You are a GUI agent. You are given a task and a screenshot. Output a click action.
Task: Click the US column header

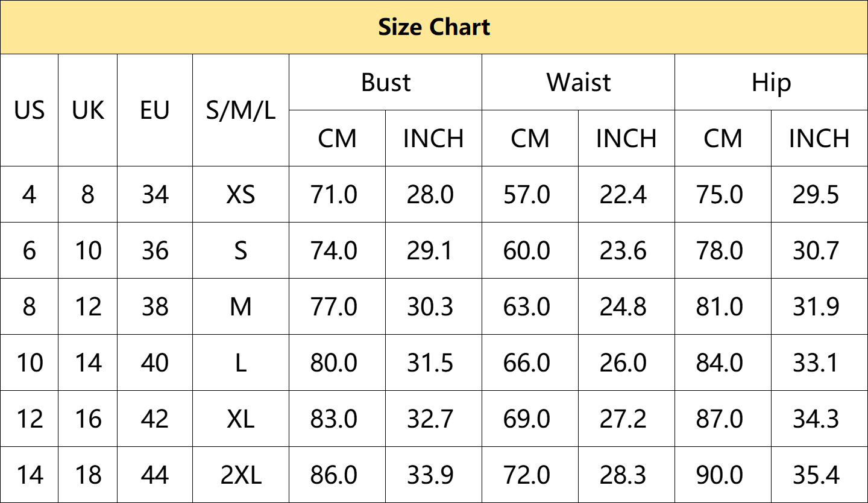pos(30,110)
